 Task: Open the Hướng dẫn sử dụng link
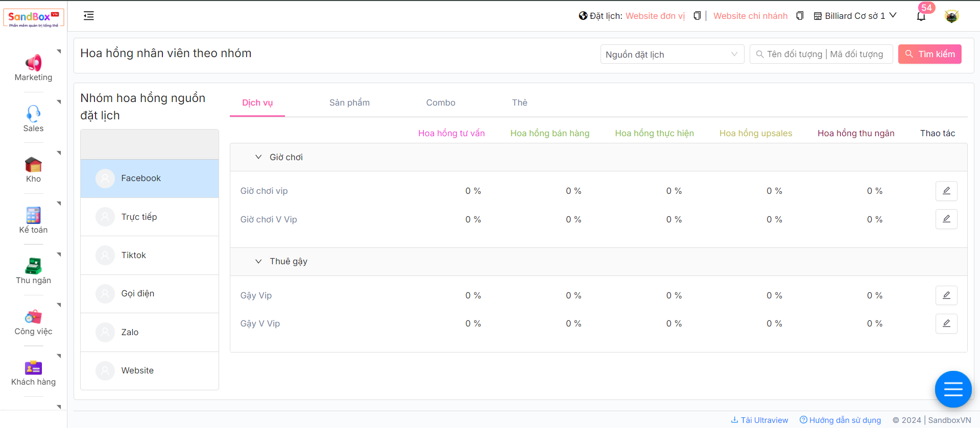pyautogui.click(x=840, y=420)
